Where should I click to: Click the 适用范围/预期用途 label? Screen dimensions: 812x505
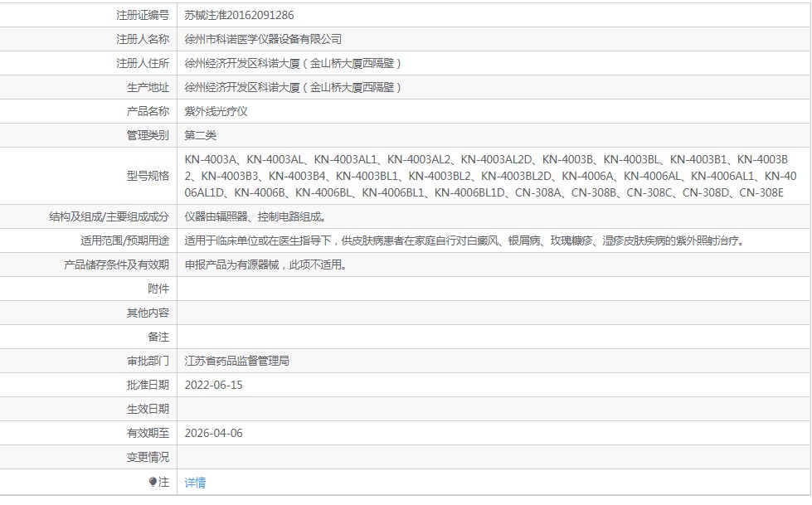[x=124, y=240]
